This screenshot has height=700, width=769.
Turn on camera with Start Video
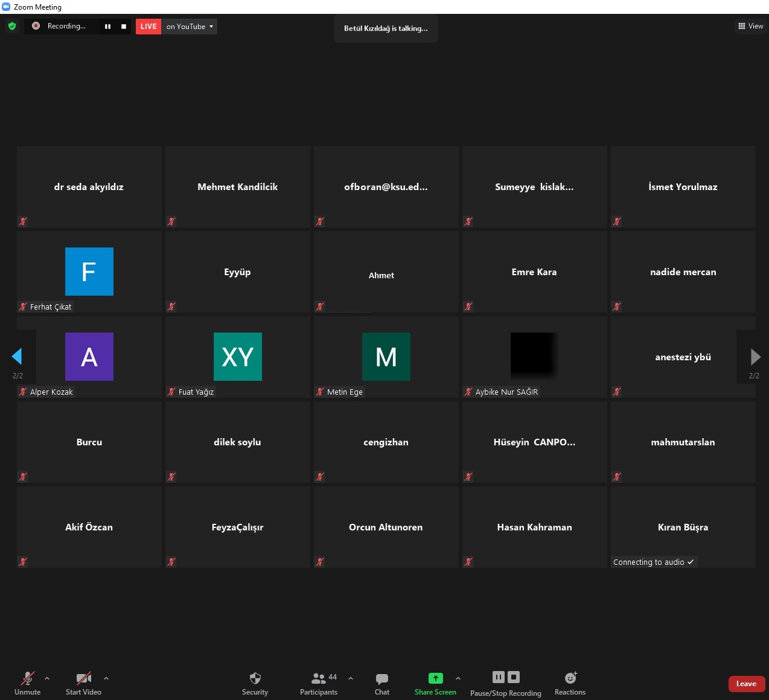[83, 682]
